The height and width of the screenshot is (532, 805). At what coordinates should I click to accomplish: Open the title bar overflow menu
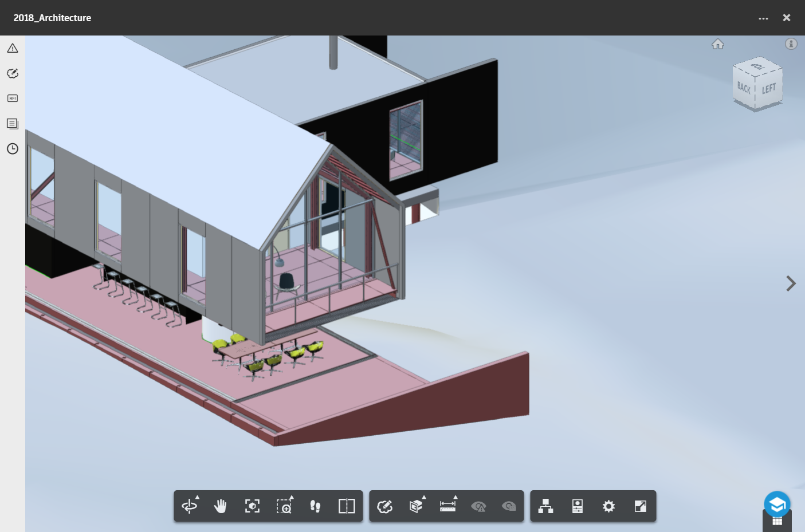coord(763,18)
